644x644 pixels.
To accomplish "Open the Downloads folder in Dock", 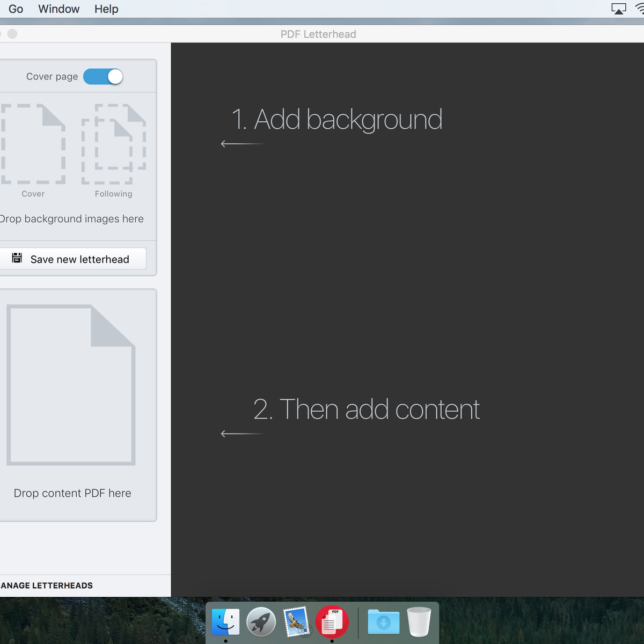I will (384, 621).
